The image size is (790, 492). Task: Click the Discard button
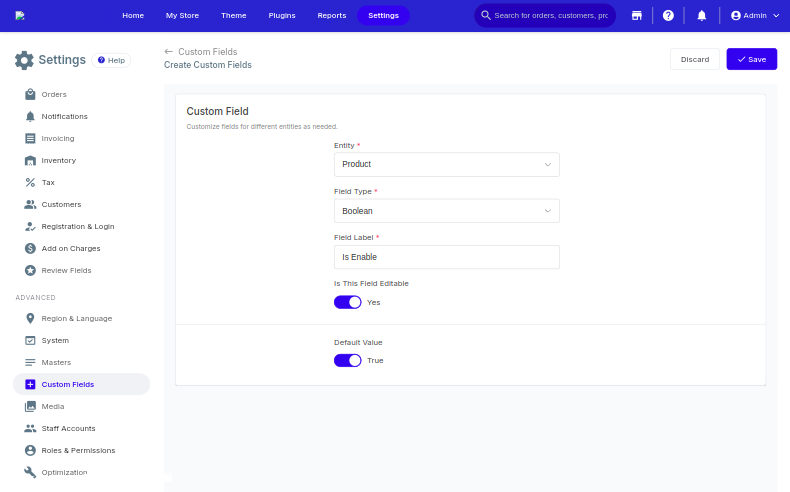695,59
